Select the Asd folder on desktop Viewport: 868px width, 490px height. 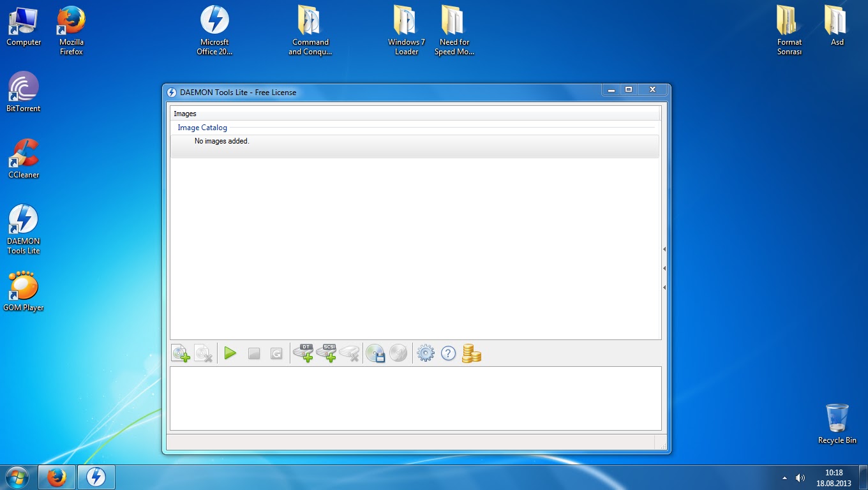[837, 27]
